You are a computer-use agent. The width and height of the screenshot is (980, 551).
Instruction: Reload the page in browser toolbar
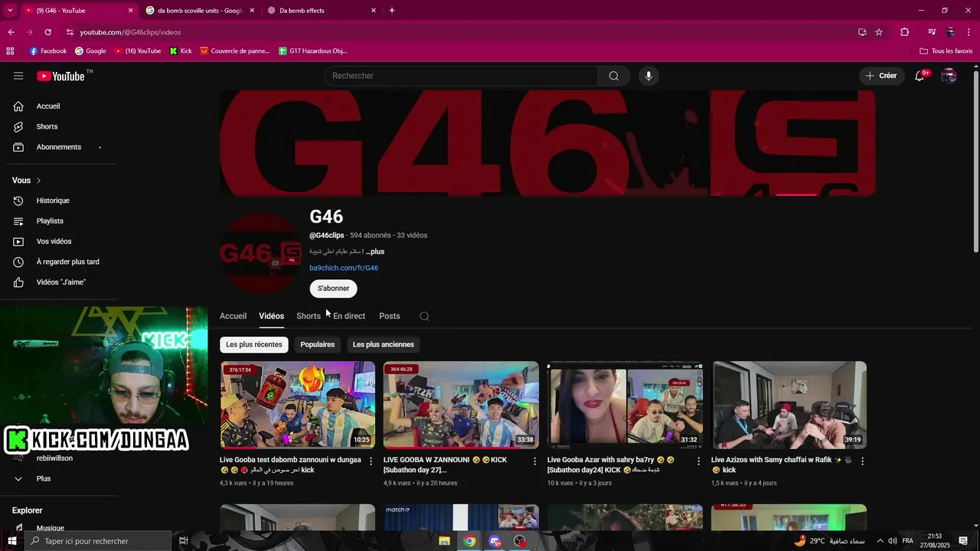[47, 32]
